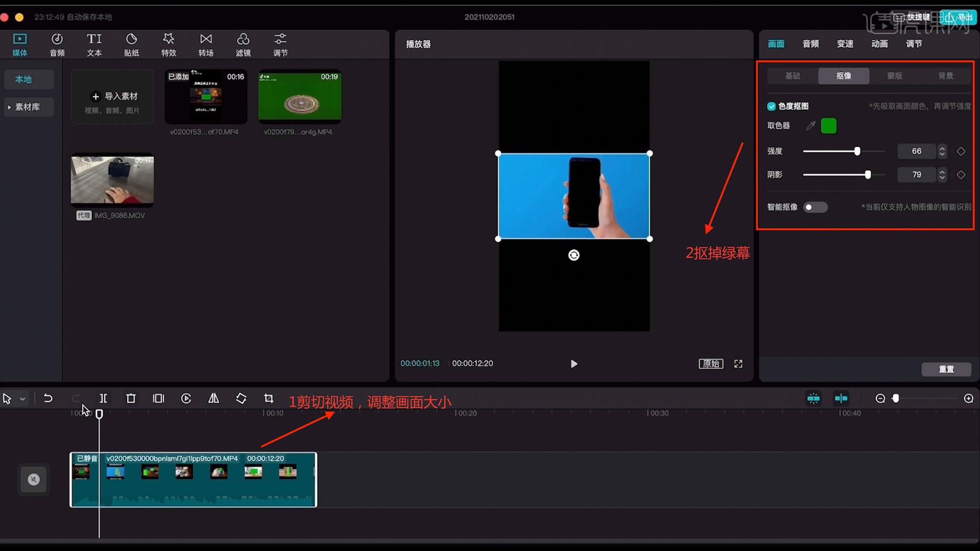Play the preview video
Viewport: 980px width, 551px height.
pos(574,364)
